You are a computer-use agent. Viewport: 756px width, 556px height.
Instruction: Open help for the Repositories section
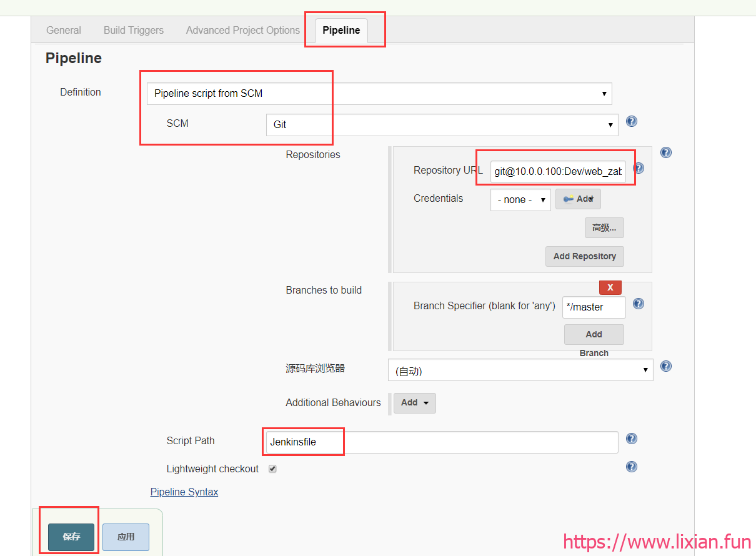[666, 152]
